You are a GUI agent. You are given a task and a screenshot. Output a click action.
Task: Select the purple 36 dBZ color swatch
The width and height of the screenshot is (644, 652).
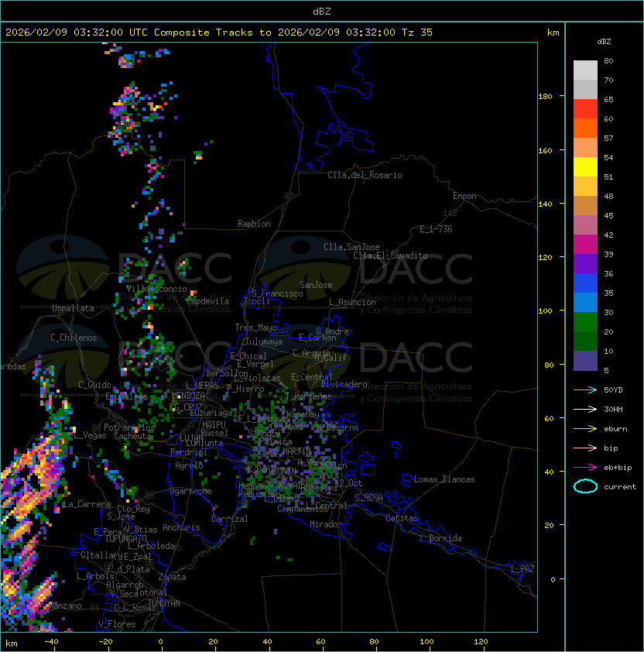pyautogui.click(x=585, y=263)
